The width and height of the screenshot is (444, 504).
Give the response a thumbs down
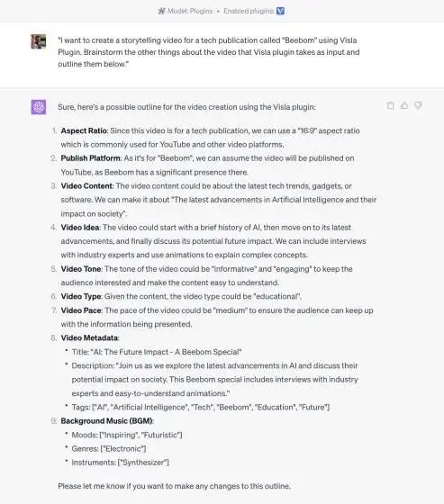pyautogui.click(x=418, y=105)
